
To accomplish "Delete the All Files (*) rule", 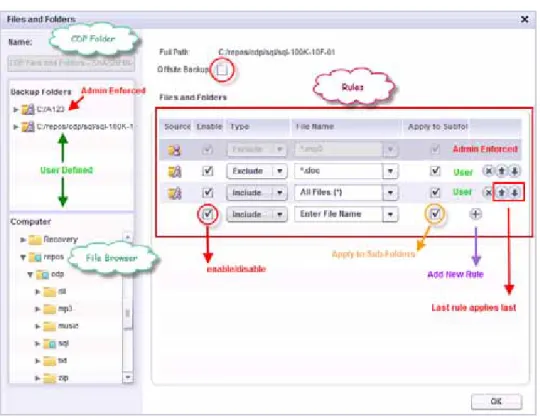I will pos(488,192).
